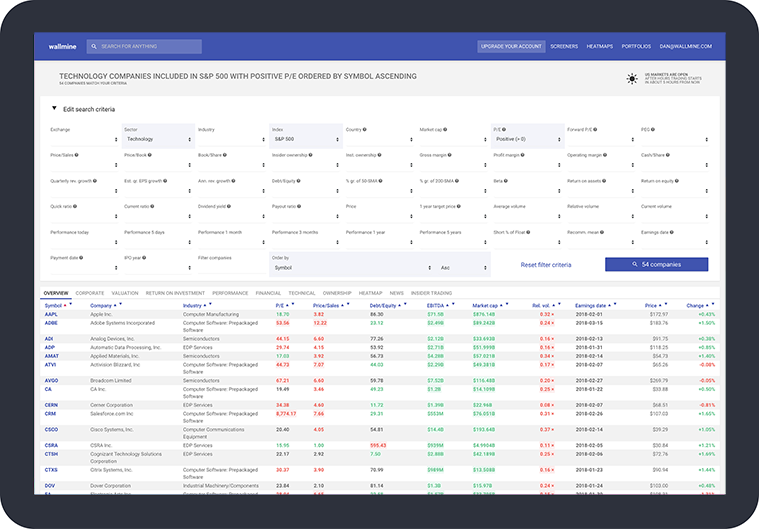Screen dimensions: 759x529
Task: Click the Filter companies input field
Action: (x=231, y=268)
